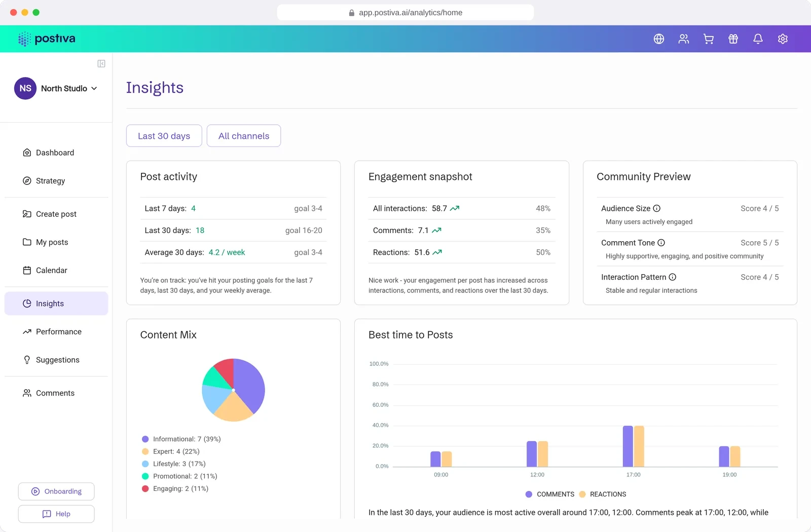Image resolution: width=811 pixels, height=532 pixels.
Task: Click Comments trend arrow icon
Action: (x=436, y=230)
